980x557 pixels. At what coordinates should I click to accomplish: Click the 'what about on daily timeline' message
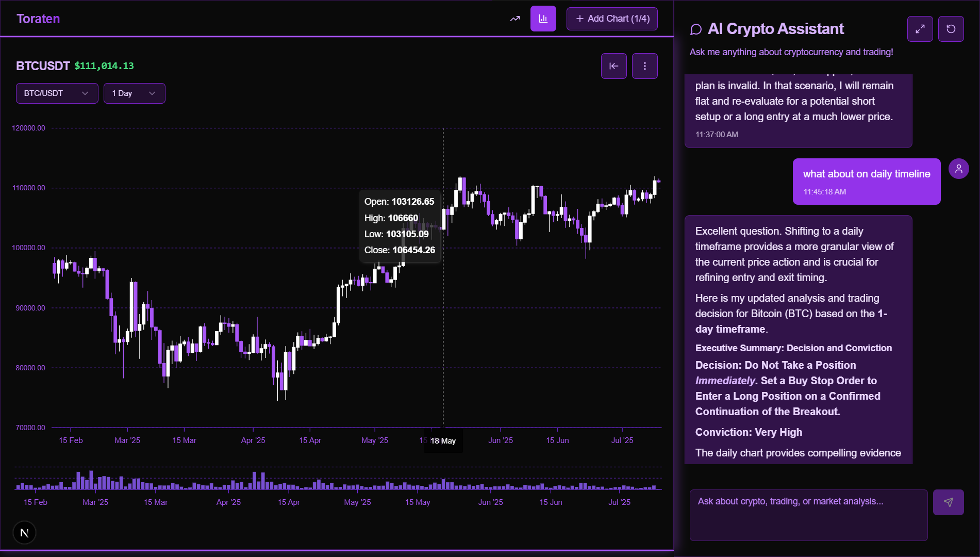(x=866, y=174)
